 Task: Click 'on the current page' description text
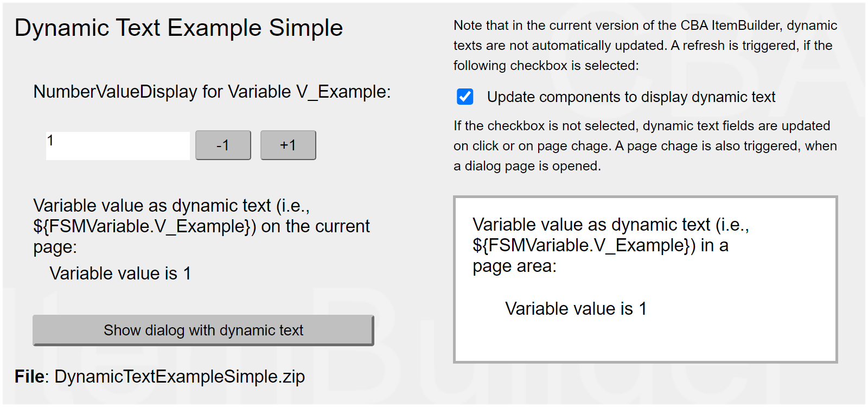315,226
